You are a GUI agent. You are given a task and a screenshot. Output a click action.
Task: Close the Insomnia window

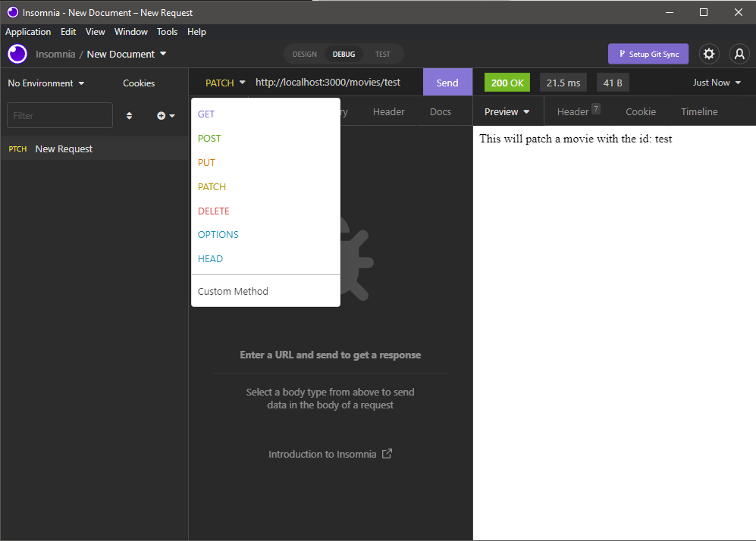(738, 13)
